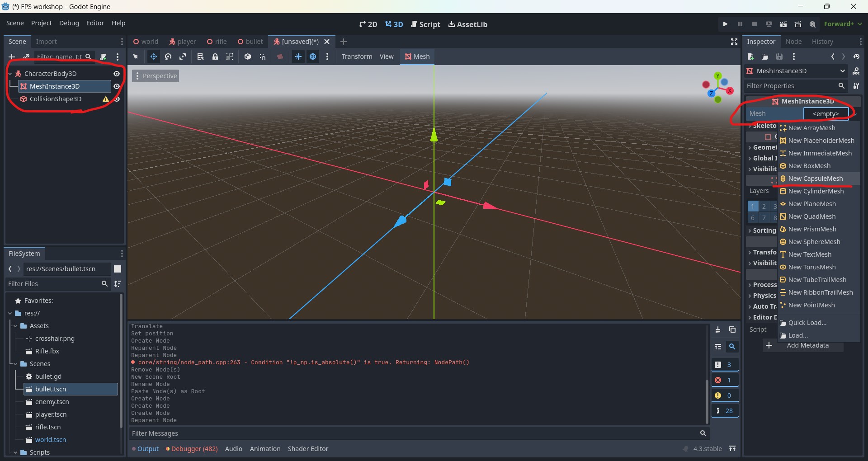This screenshot has width=868, height=461.
Task: Select the Move mode tool
Action: pyautogui.click(x=154, y=56)
